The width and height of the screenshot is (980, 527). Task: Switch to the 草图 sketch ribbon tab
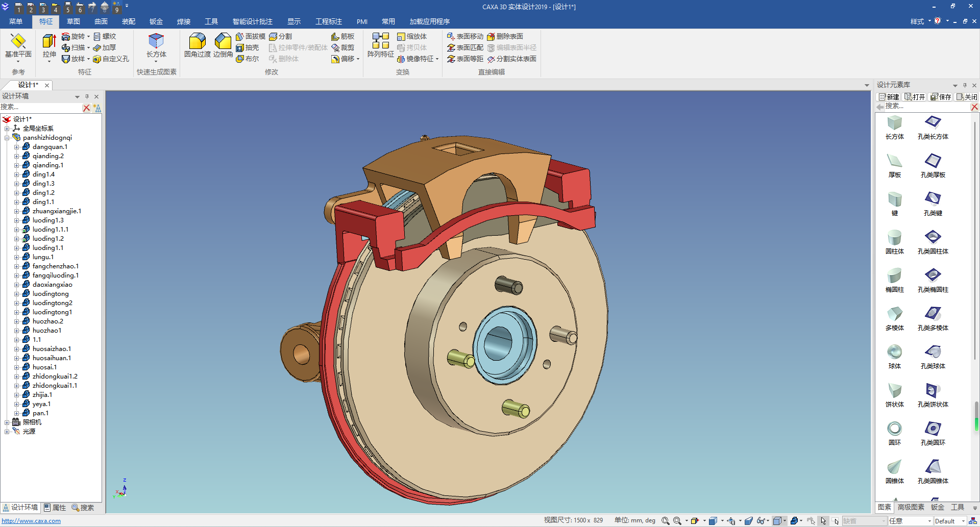pos(73,21)
